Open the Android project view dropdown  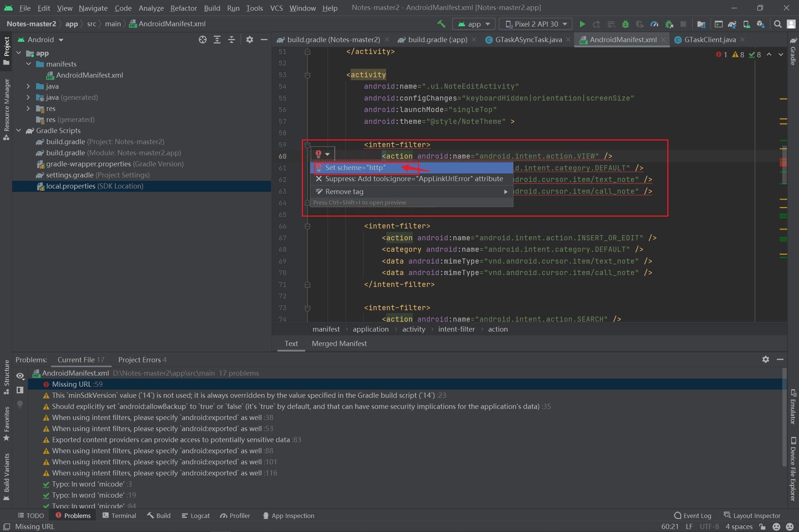tap(41, 40)
